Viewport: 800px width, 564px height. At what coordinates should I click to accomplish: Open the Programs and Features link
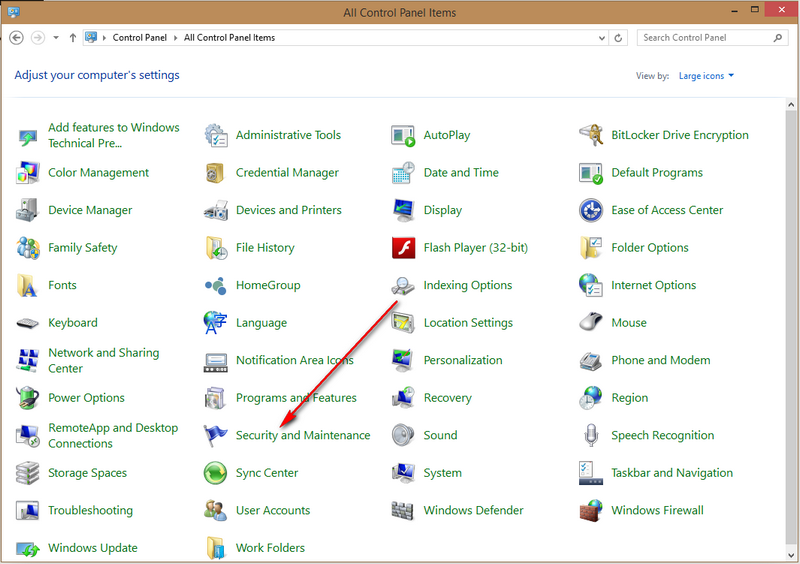pyautogui.click(x=296, y=398)
